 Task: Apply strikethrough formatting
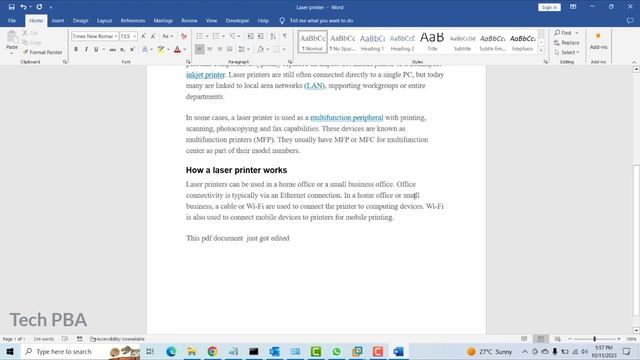click(112, 49)
